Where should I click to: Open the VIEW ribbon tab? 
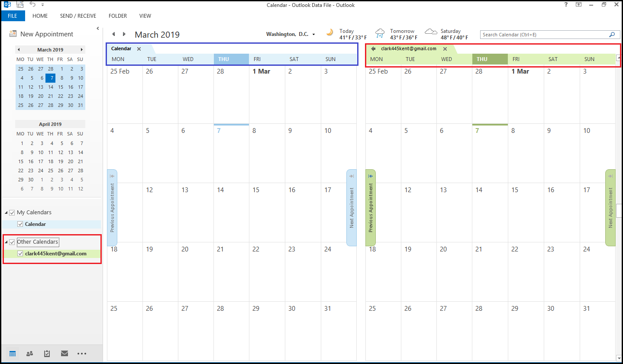pyautogui.click(x=145, y=16)
